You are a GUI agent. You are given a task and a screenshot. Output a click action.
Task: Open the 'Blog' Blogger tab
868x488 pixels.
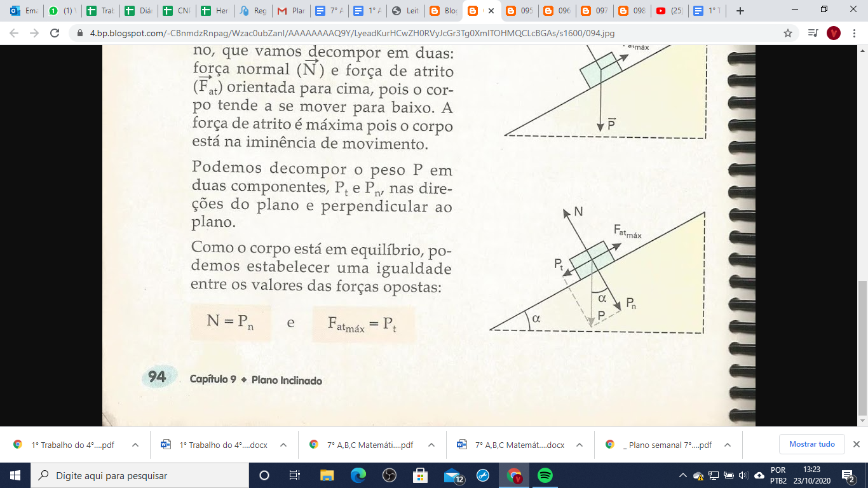point(443,11)
